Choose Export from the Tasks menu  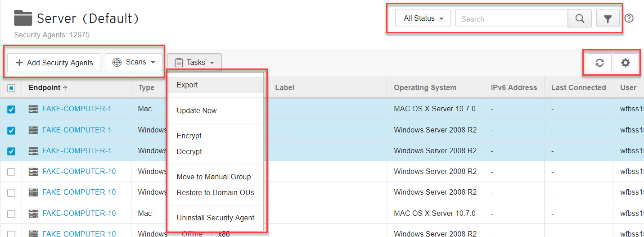click(x=187, y=85)
